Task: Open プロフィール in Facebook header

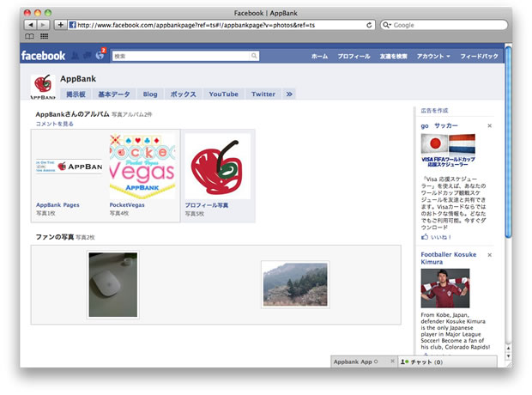Action: click(x=354, y=57)
